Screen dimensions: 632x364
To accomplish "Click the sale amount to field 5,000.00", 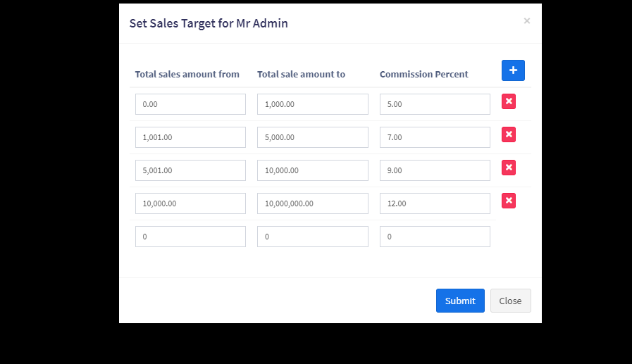I will tap(313, 137).
